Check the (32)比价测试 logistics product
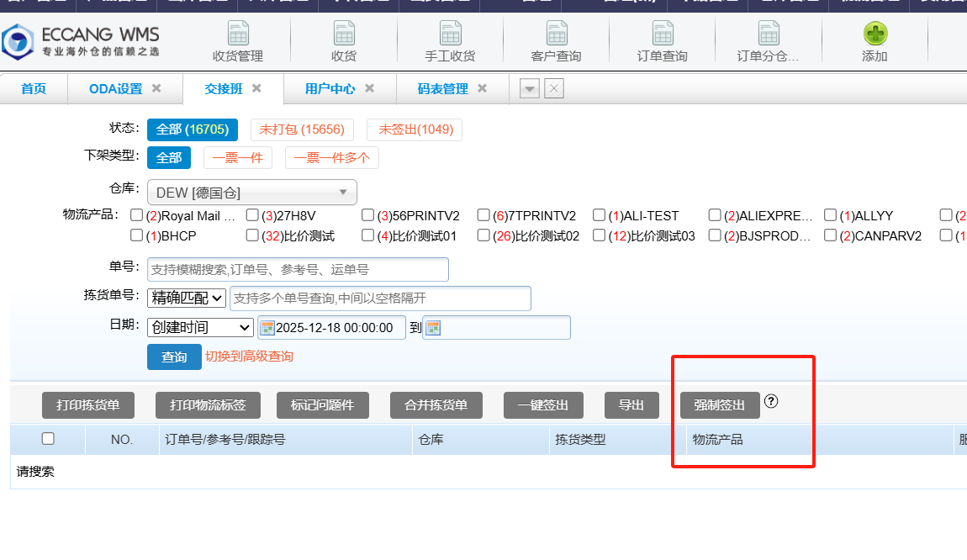Viewport: 967px width, 560px height. click(x=252, y=235)
